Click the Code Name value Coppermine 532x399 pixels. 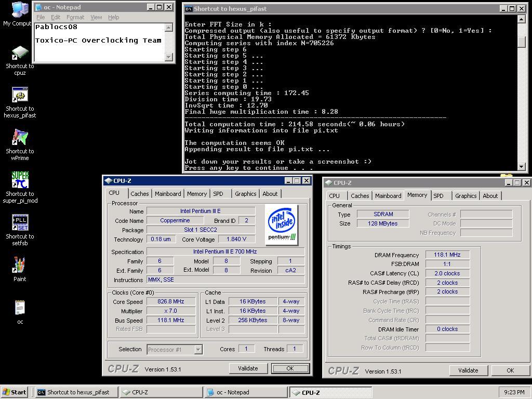(175, 220)
